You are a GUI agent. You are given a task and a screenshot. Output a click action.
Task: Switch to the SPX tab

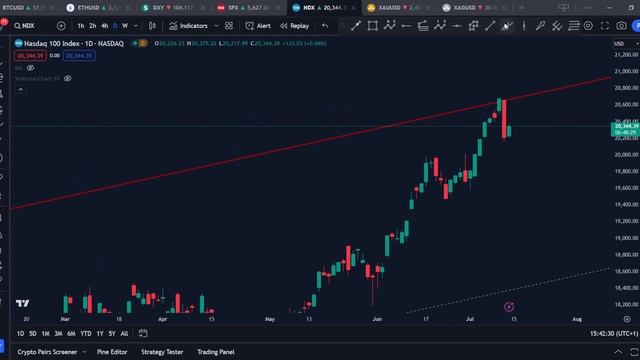(x=249, y=8)
